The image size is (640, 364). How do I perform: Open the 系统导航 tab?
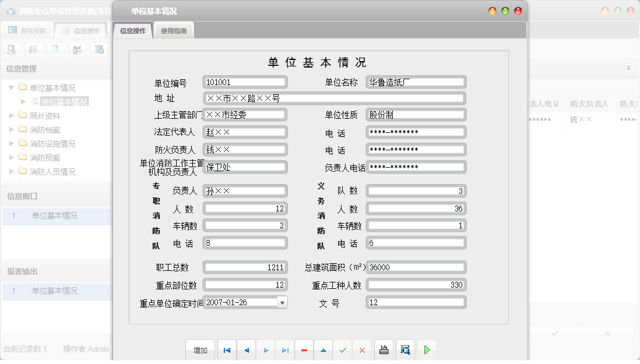[26, 30]
